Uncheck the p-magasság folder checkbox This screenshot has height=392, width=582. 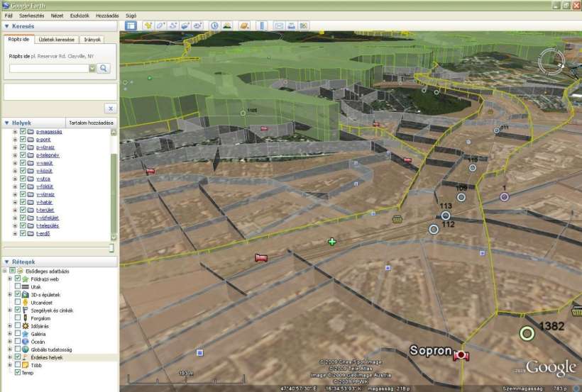(23, 132)
